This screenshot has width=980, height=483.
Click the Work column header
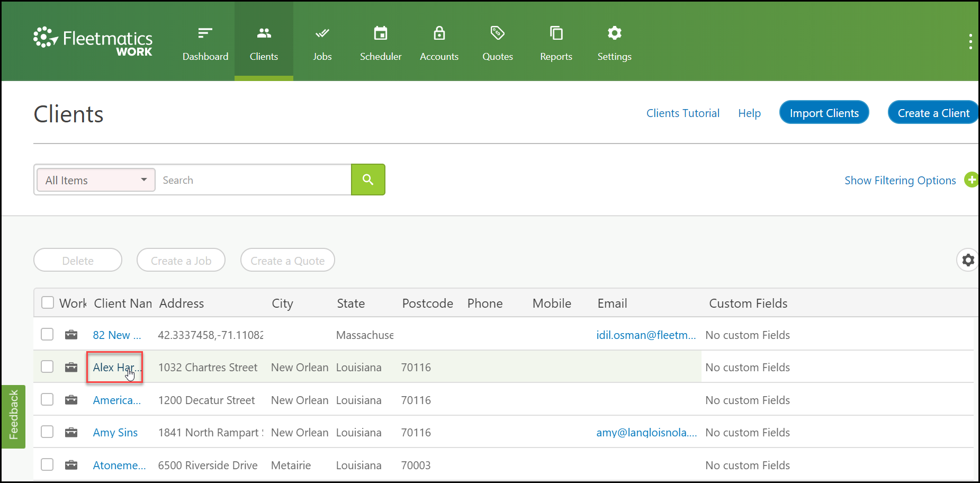(x=73, y=303)
